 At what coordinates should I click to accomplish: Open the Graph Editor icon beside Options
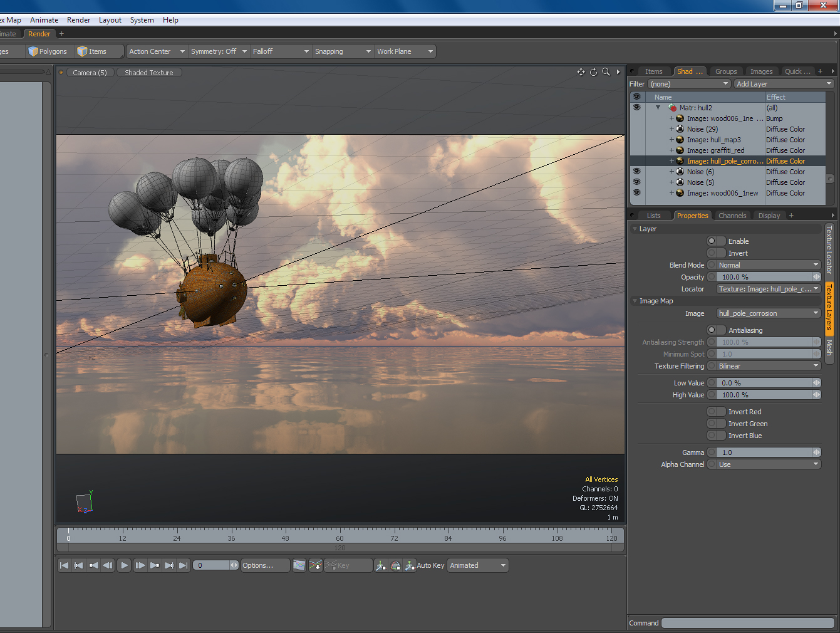(x=299, y=565)
